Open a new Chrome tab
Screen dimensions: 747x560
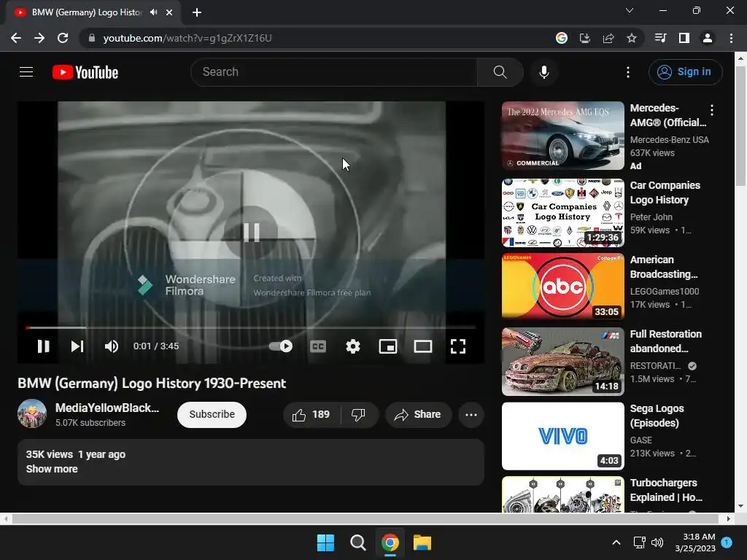tap(197, 12)
